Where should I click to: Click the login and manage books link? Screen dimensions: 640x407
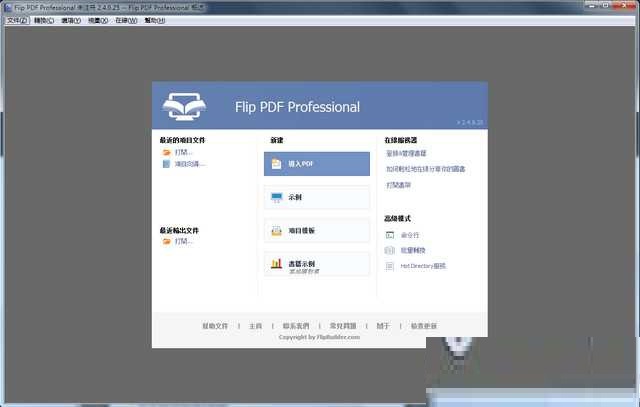tap(406, 154)
